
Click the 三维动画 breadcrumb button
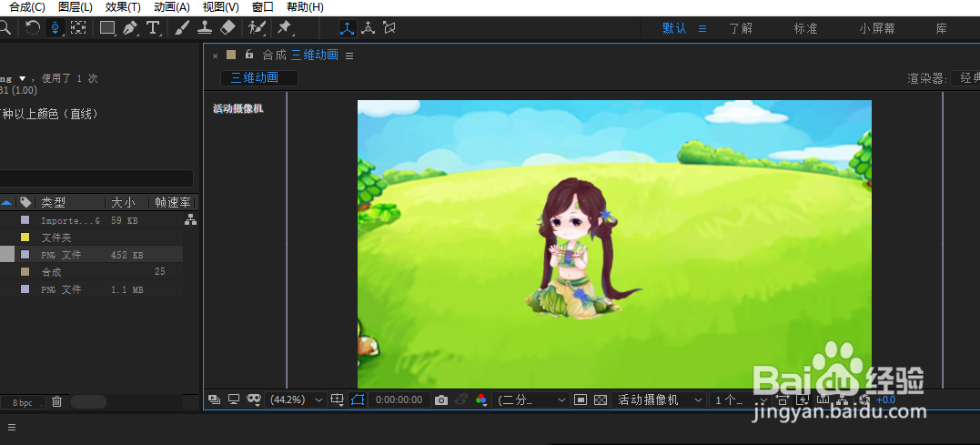pos(258,78)
